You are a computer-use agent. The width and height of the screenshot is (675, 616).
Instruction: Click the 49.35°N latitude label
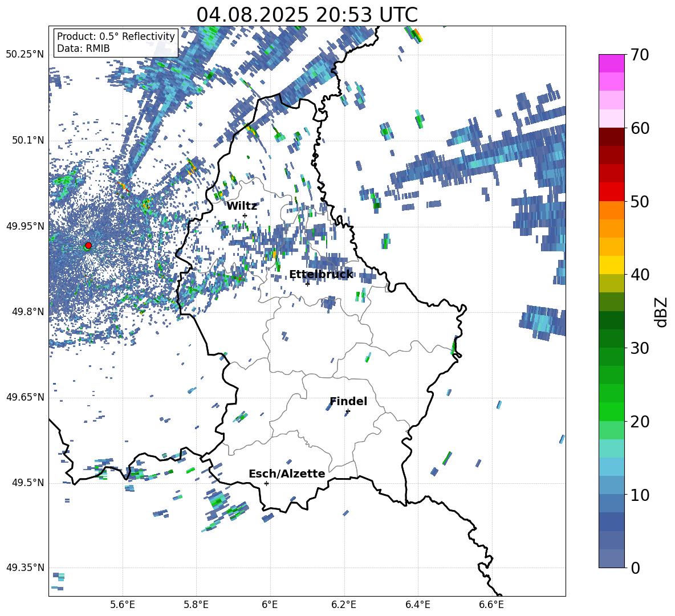(x=25, y=568)
